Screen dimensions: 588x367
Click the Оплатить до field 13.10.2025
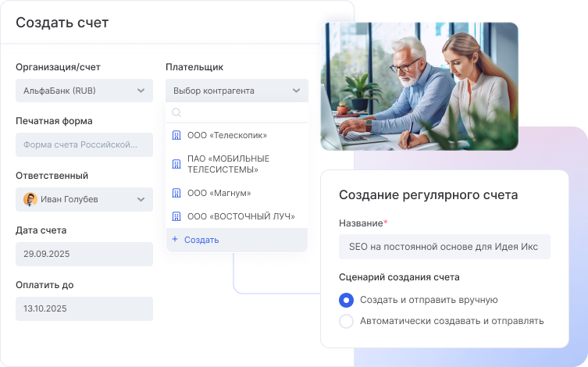tap(84, 308)
